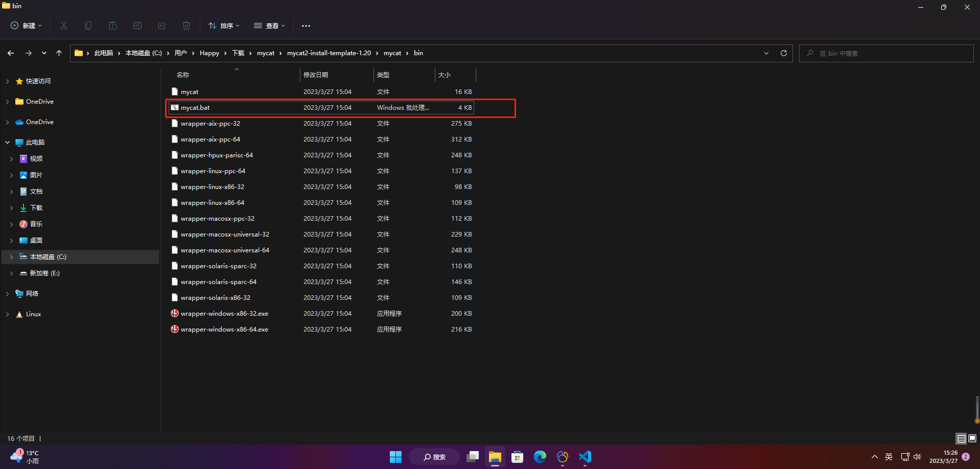Select 桌面 in navigation pane
980x469 pixels.
click(x=36, y=241)
